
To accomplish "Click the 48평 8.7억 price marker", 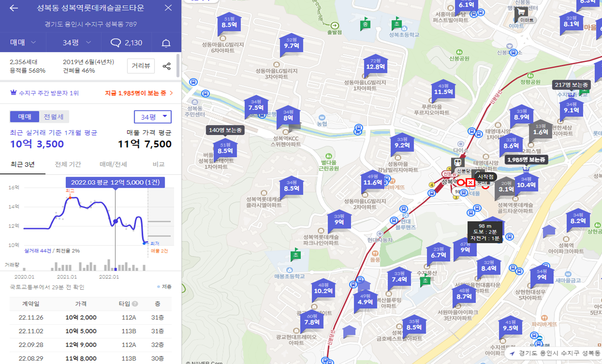I will coord(463,296).
